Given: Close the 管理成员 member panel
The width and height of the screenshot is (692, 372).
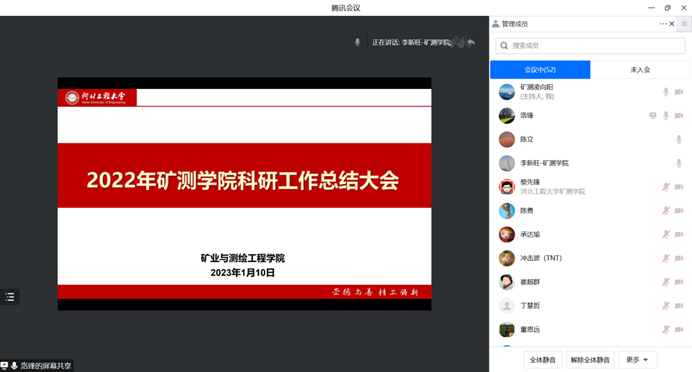Looking at the screenshot, I should click(x=672, y=24).
